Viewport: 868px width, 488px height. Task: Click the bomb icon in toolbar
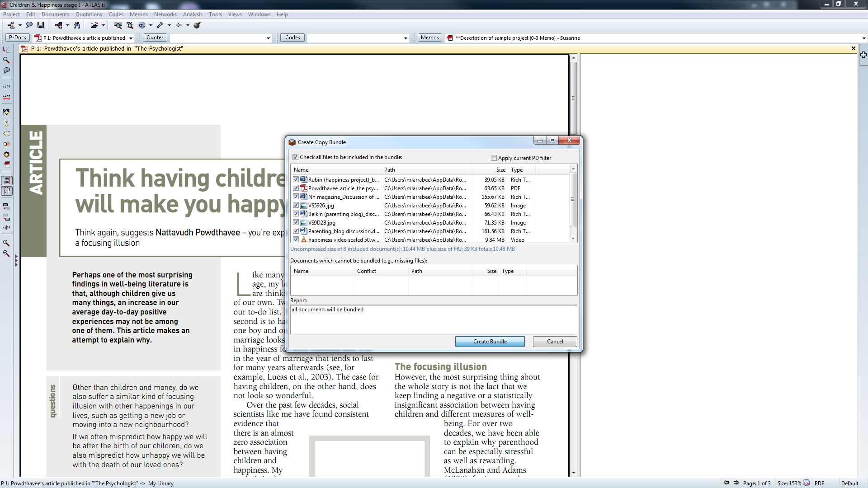pos(197,25)
